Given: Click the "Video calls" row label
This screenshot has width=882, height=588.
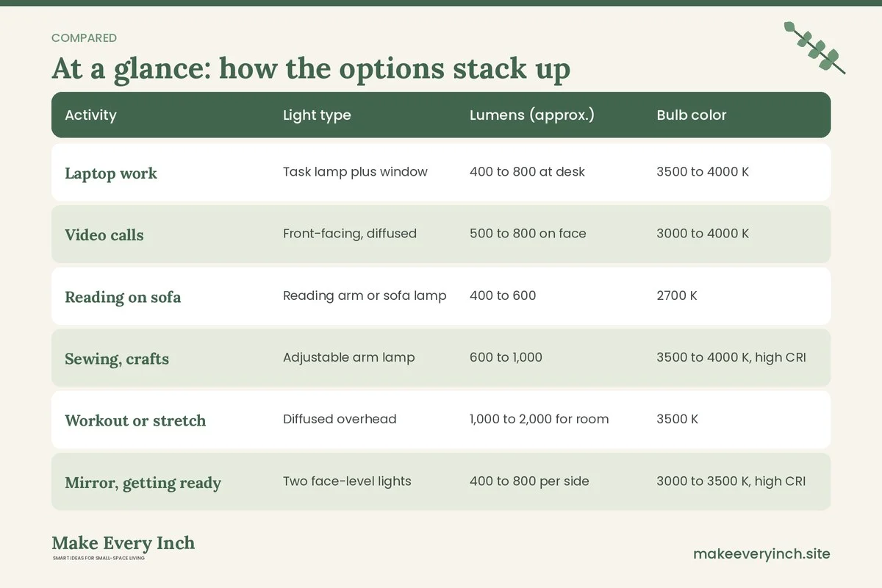Looking at the screenshot, I should (104, 235).
